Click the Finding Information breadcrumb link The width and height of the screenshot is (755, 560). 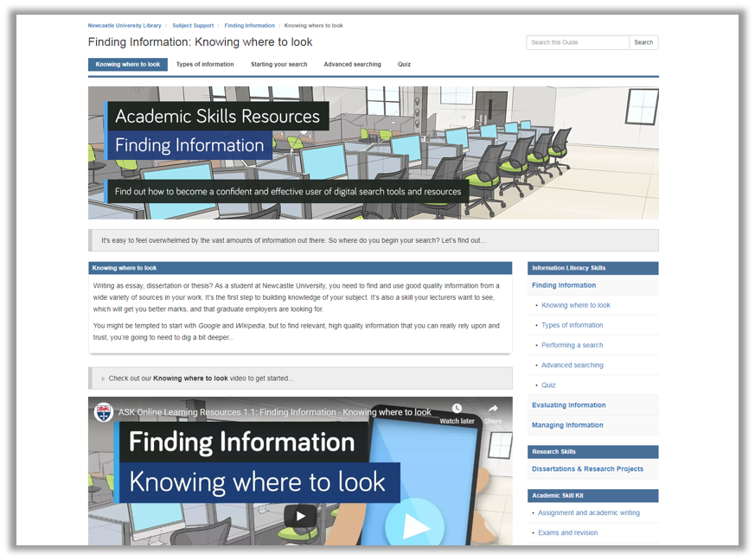coord(249,26)
